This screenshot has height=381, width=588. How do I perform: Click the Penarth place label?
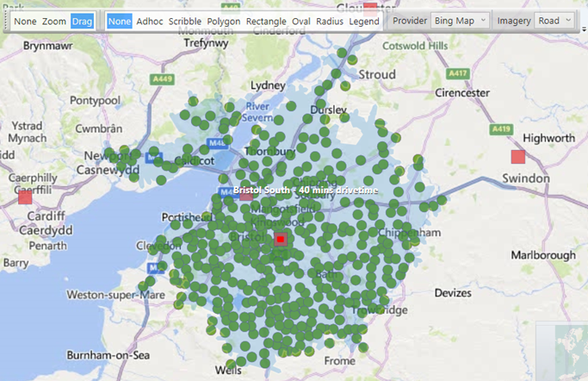point(48,246)
